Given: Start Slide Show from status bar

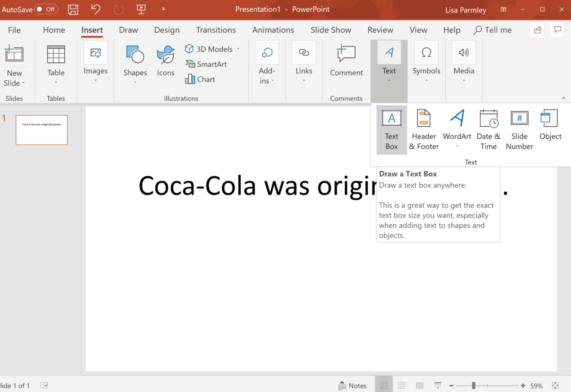Looking at the screenshot, I should (x=438, y=386).
